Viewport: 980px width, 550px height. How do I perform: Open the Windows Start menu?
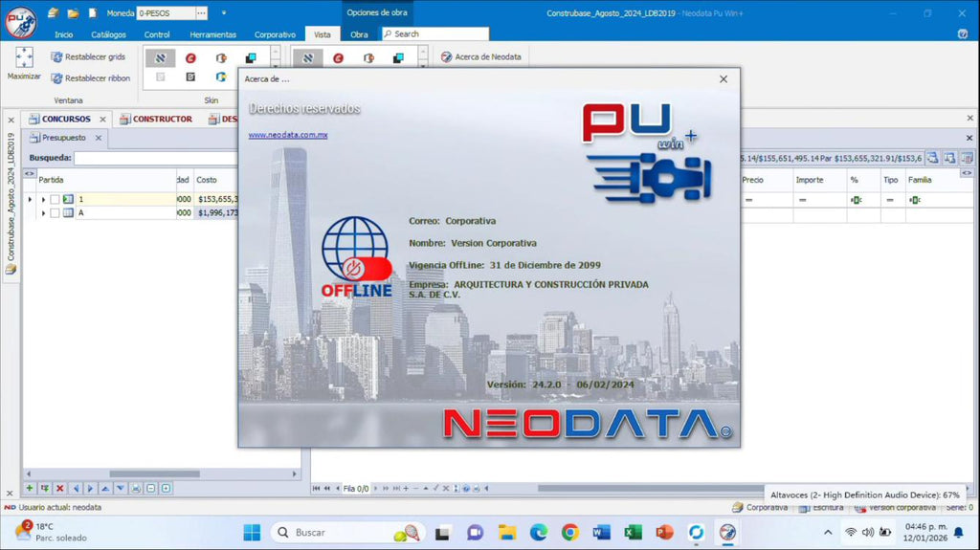pyautogui.click(x=252, y=533)
